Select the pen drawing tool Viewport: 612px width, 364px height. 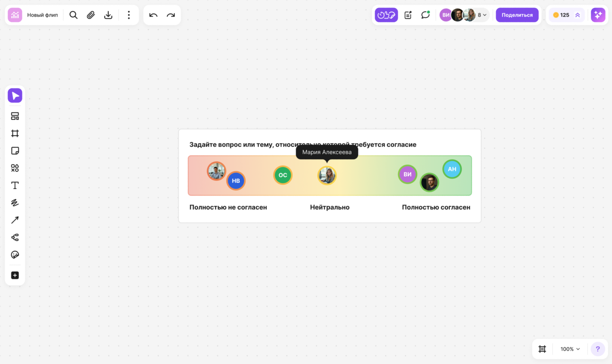15,203
